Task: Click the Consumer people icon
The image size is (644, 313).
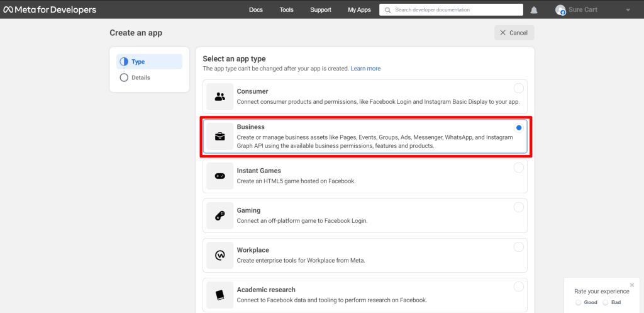Action: (219, 96)
